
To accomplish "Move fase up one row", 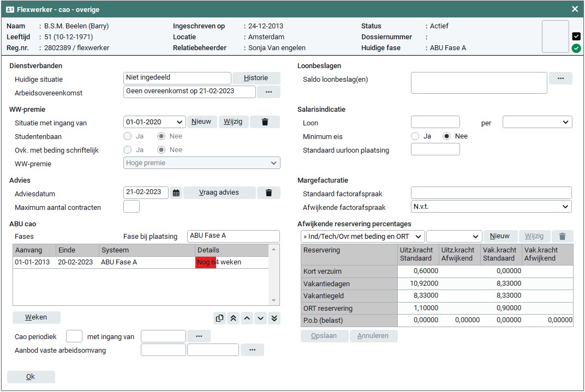I will pos(247,318).
